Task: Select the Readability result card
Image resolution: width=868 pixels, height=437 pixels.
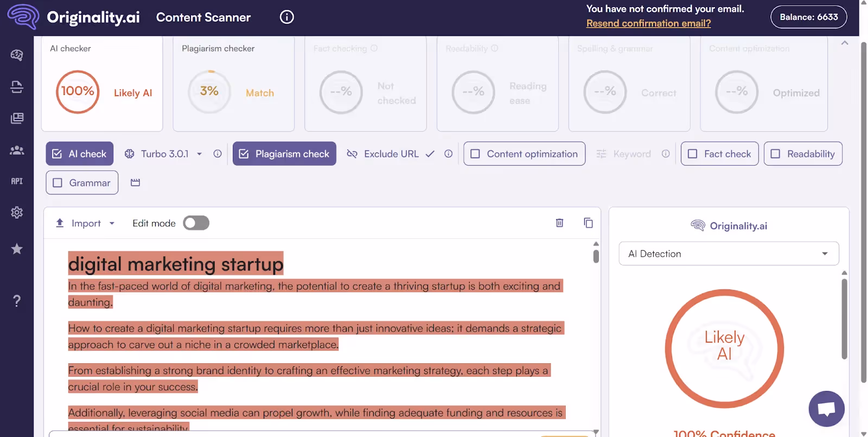Action: tap(497, 84)
